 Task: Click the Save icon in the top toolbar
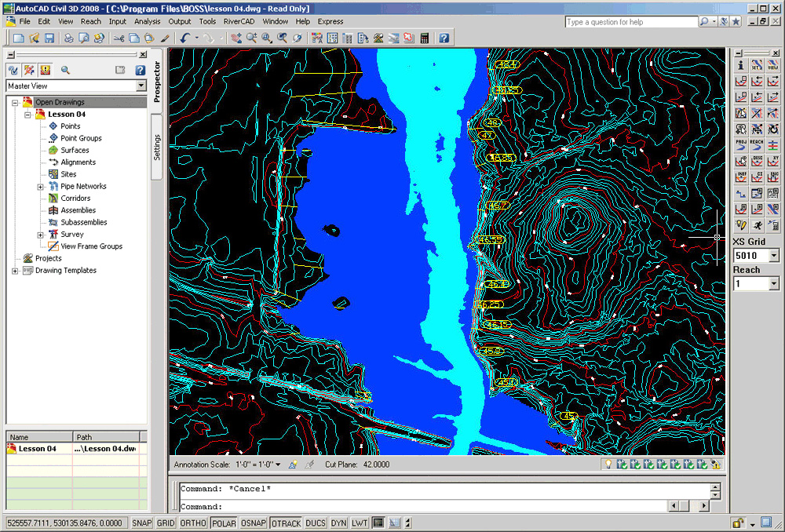[x=48, y=37]
